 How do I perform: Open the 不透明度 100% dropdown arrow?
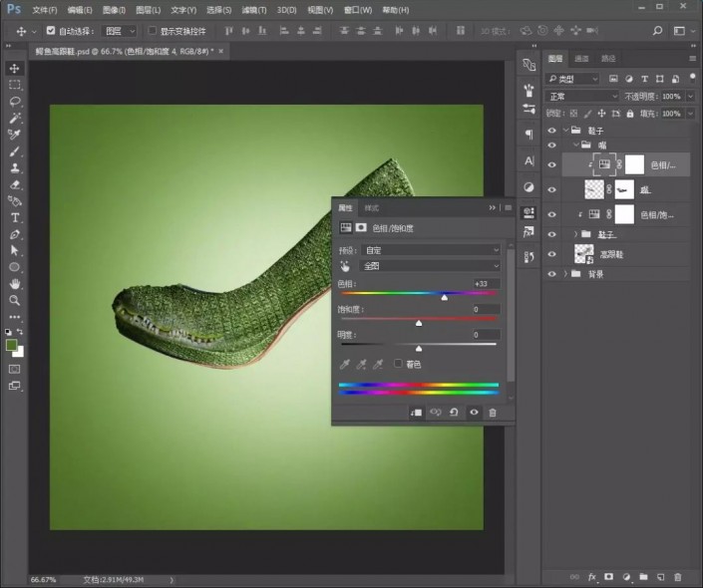coord(690,97)
